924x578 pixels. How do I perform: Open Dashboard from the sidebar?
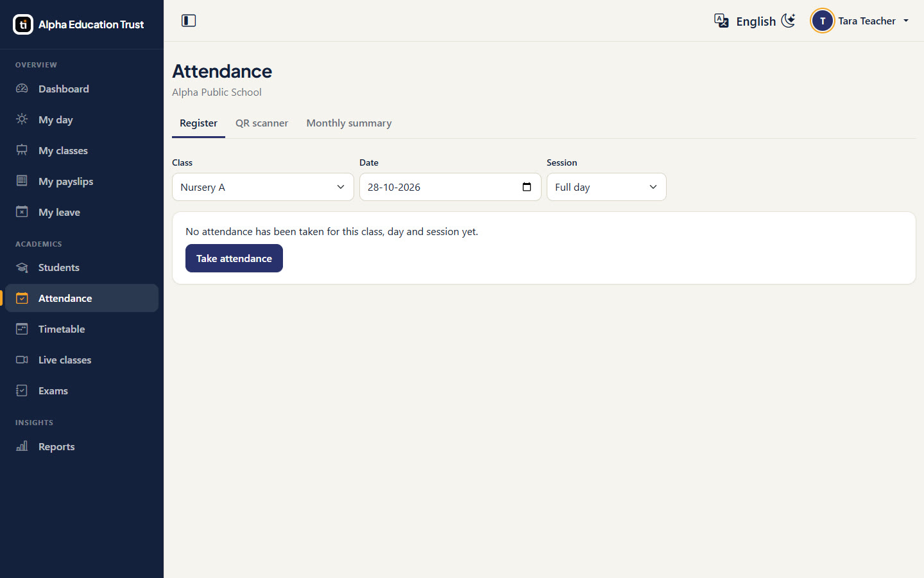point(81,89)
